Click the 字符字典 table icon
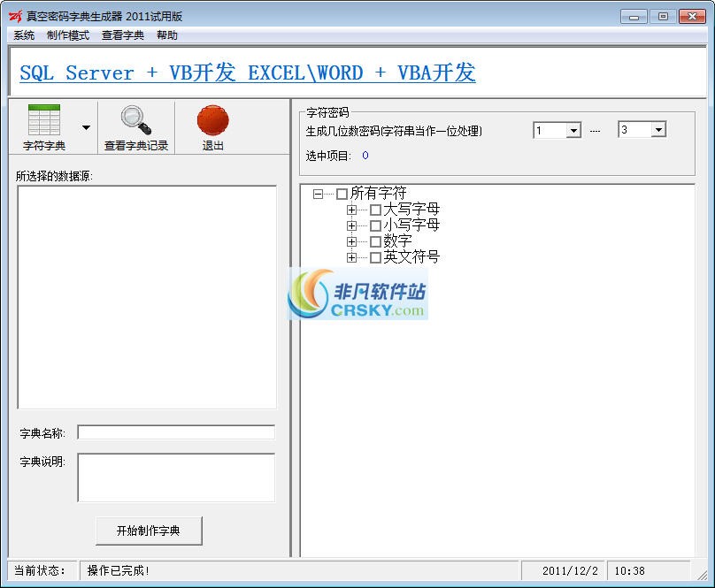This screenshot has width=715, height=588. click(x=43, y=119)
